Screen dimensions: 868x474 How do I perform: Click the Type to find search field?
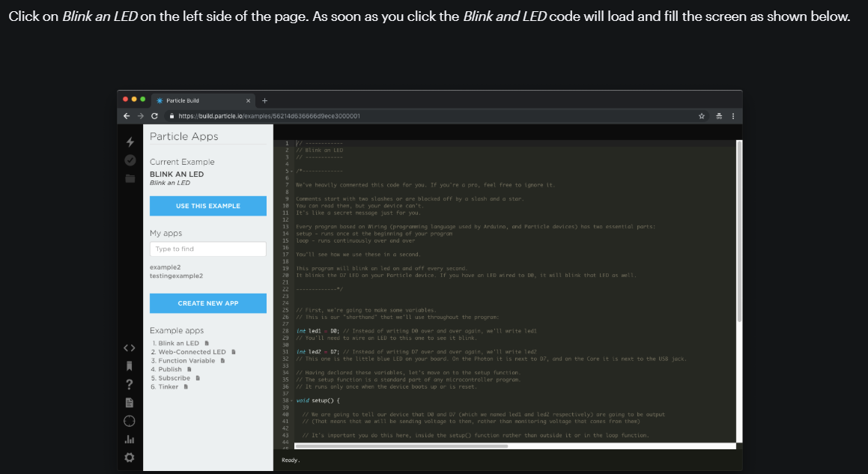(x=207, y=249)
